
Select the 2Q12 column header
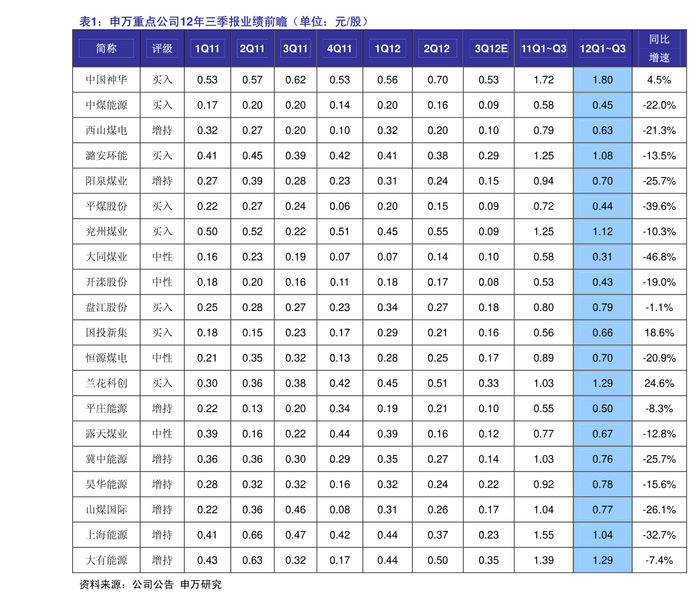click(437, 48)
